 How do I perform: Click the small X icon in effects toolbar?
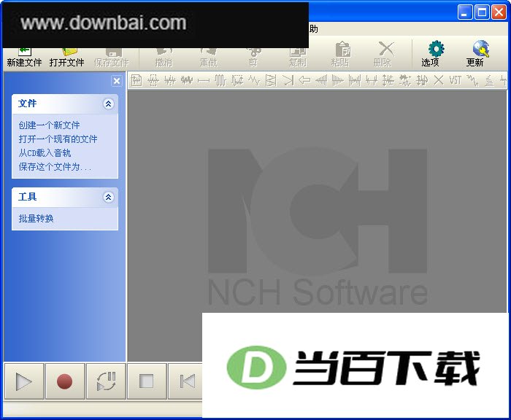pyautogui.click(x=439, y=80)
